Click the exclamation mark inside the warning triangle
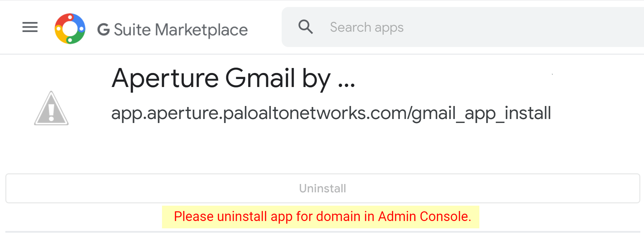The width and height of the screenshot is (644, 236). [51, 112]
